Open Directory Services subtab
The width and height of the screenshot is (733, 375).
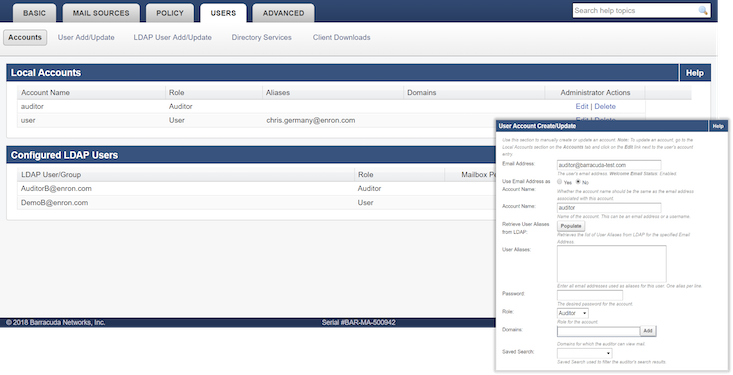coord(261,37)
